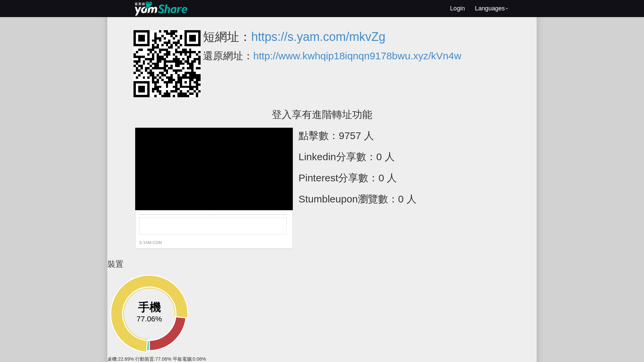Click the Linkedin share count text
The image size is (644, 362).
[x=346, y=157]
